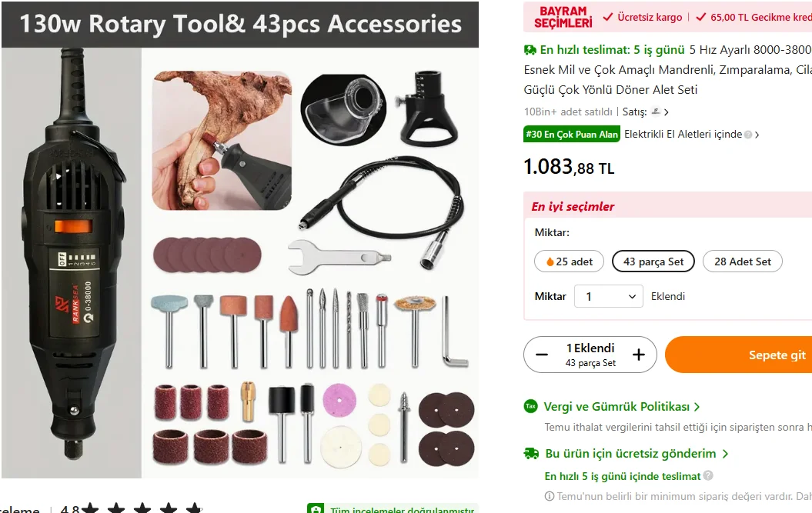The width and height of the screenshot is (812, 513).
Task: Click the green Tax badge icon
Action: (530, 406)
